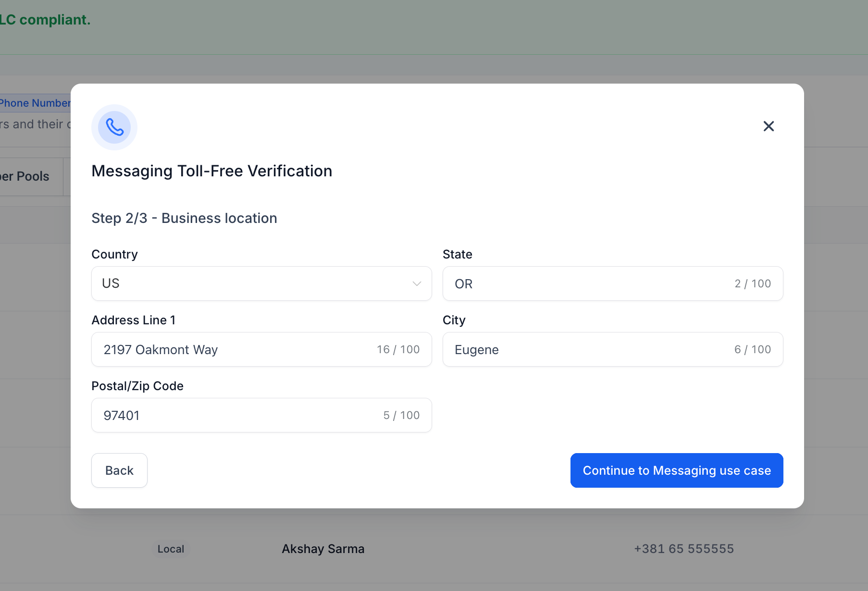Click the Local tag in background row
This screenshot has height=591, width=868.
171,549
